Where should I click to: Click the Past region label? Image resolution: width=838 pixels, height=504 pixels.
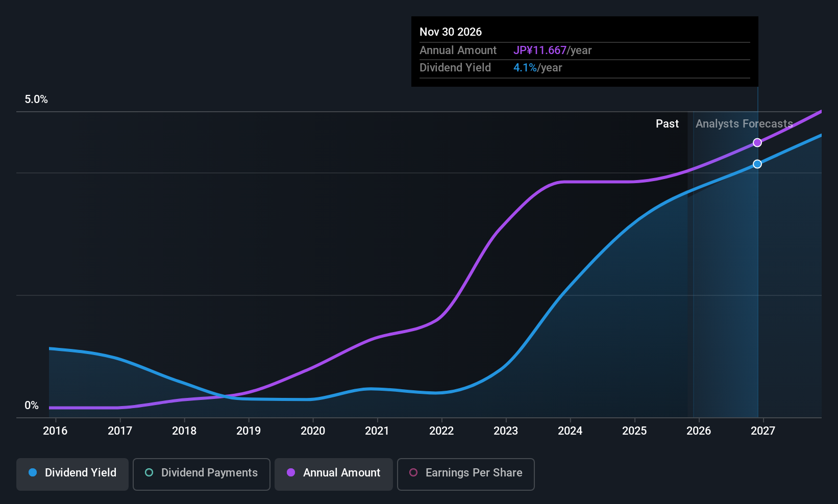[667, 124]
